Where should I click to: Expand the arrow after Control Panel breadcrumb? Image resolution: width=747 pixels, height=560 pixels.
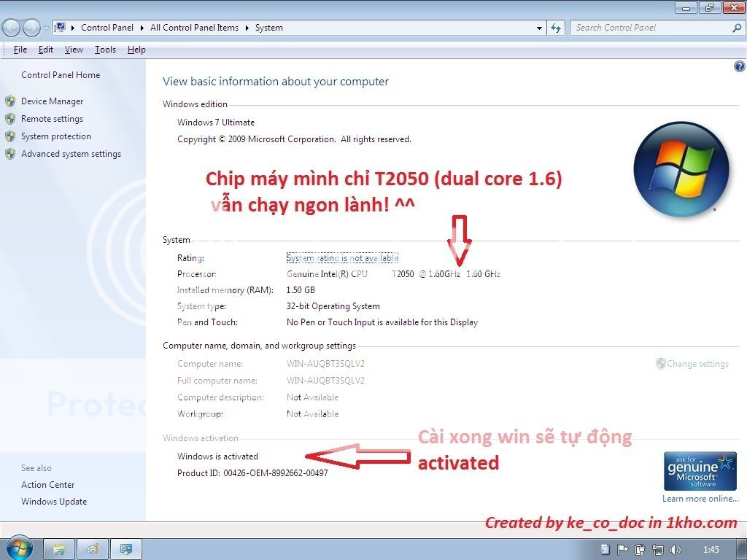pos(142,28)
